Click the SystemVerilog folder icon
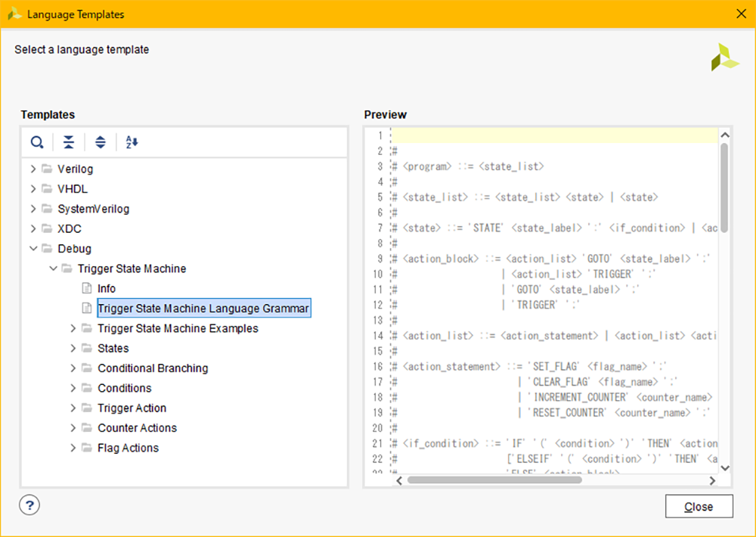This screenshot has width=756, height=537. [47, 209]
